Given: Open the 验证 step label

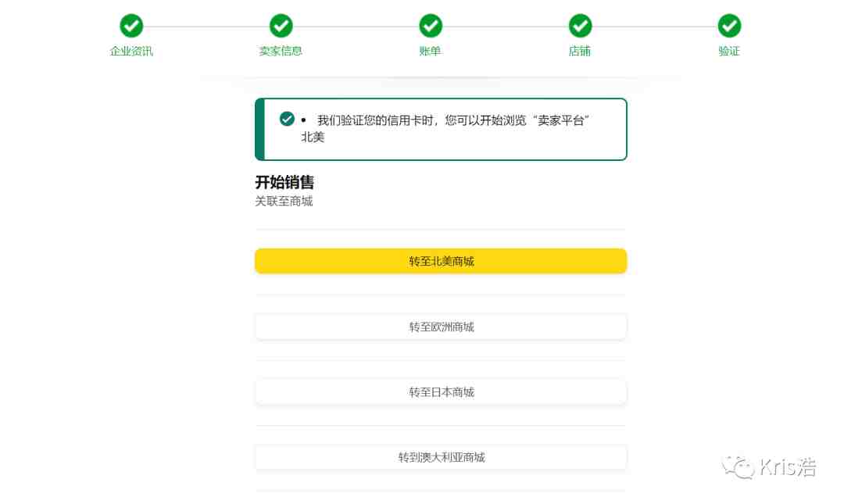Looking at the screenshot, I should point(729,51).
